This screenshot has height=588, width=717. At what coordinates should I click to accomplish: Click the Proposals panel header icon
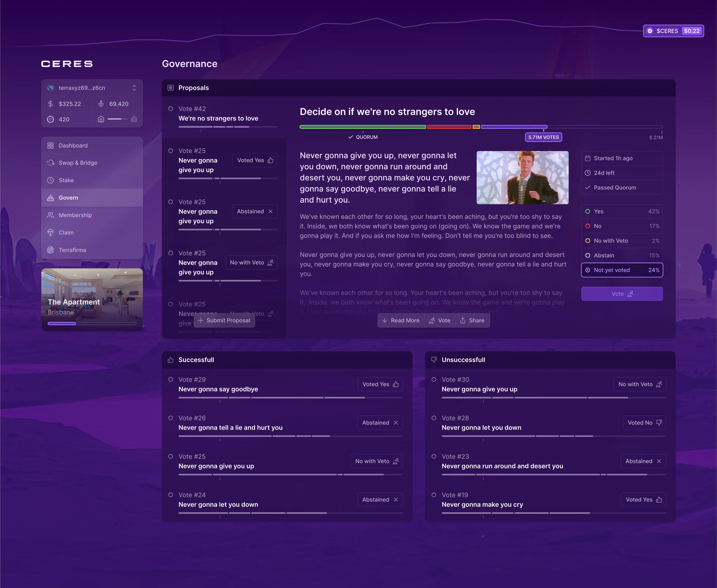(x=171, y=88)
